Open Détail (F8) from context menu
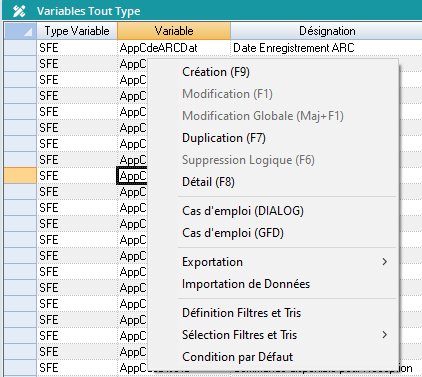 click(x=208, y=182)
